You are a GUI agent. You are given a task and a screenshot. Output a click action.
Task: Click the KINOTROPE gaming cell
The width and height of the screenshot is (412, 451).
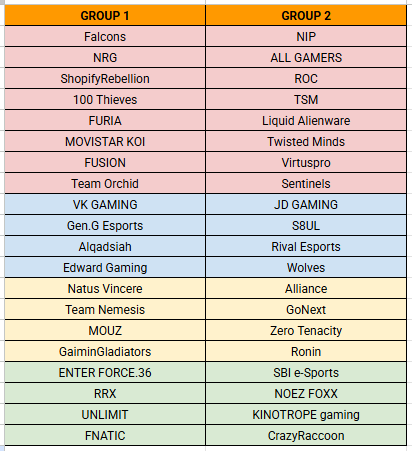pos(306,414)
